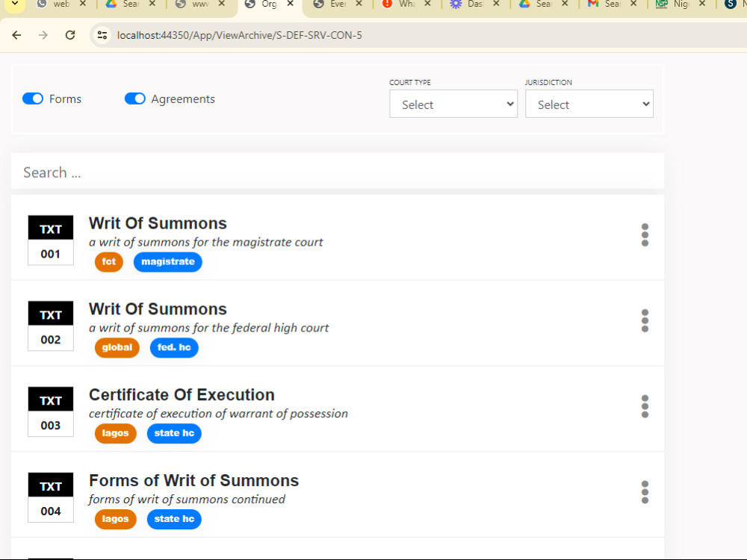Click the TXT 004 document icon

(51, 497)
